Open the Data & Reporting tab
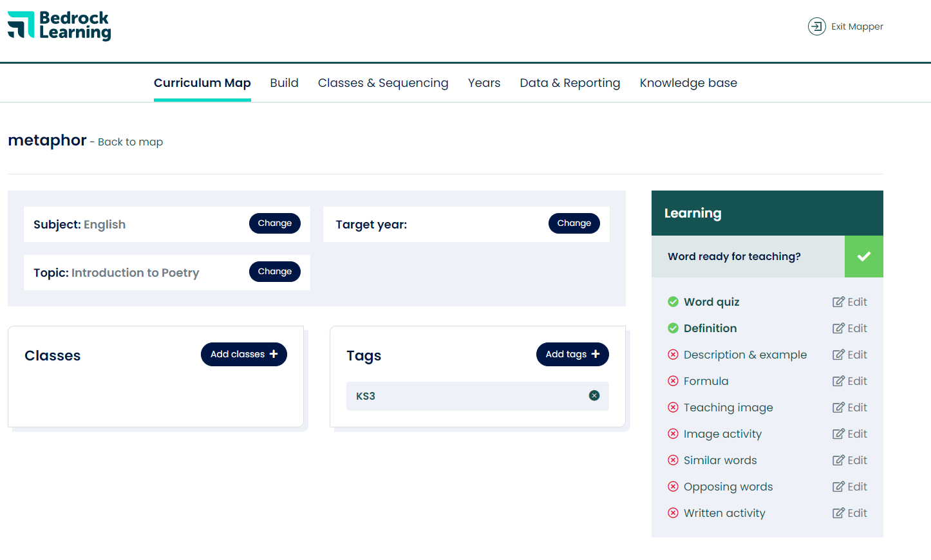Screen dimensions: 931x560 570,83
